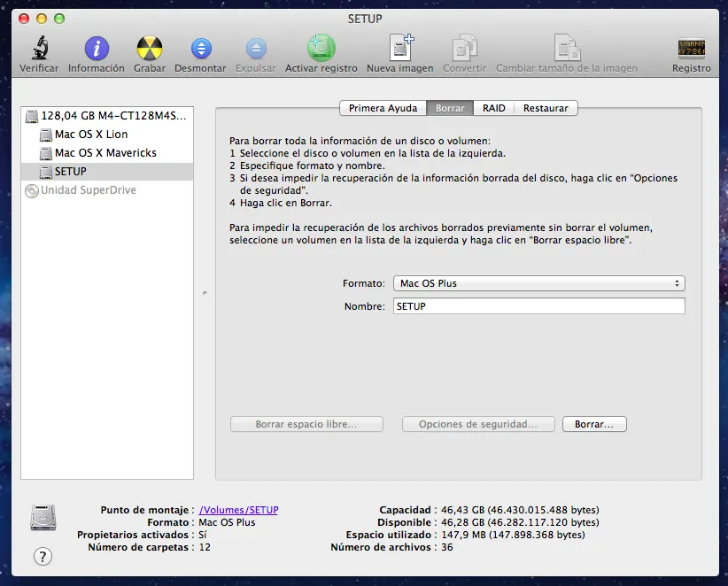Image resolution: width=728 pixels, height=586 pixels.
Task: Open the Restaurar tab
Action: click(x=546, y=108)
